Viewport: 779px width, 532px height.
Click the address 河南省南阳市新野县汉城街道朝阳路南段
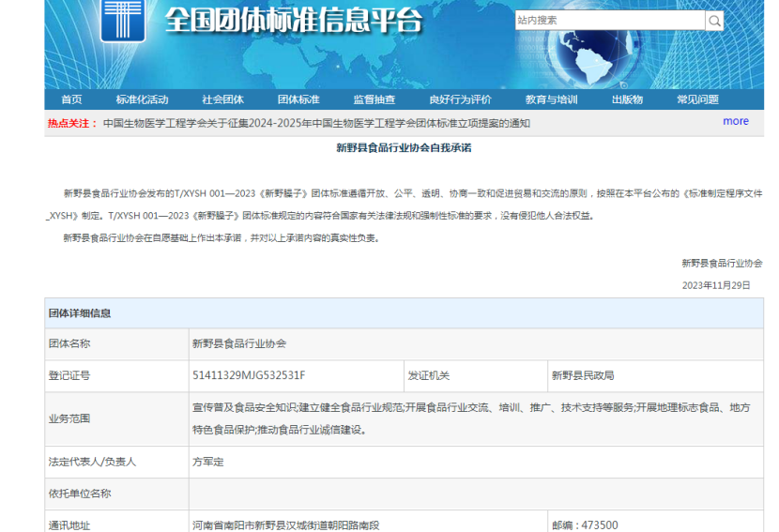(x=285, y=525)
